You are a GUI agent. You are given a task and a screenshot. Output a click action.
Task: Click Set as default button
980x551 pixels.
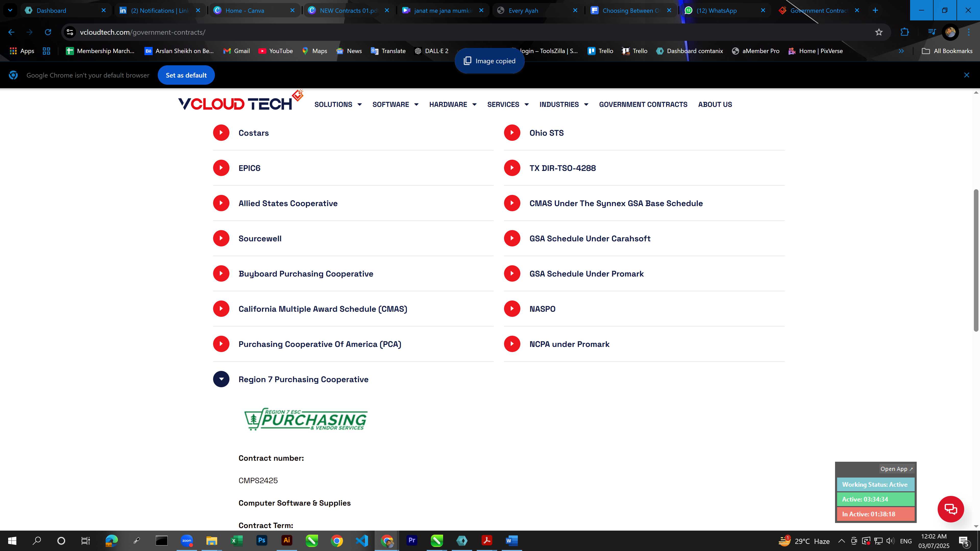[186, 75]
